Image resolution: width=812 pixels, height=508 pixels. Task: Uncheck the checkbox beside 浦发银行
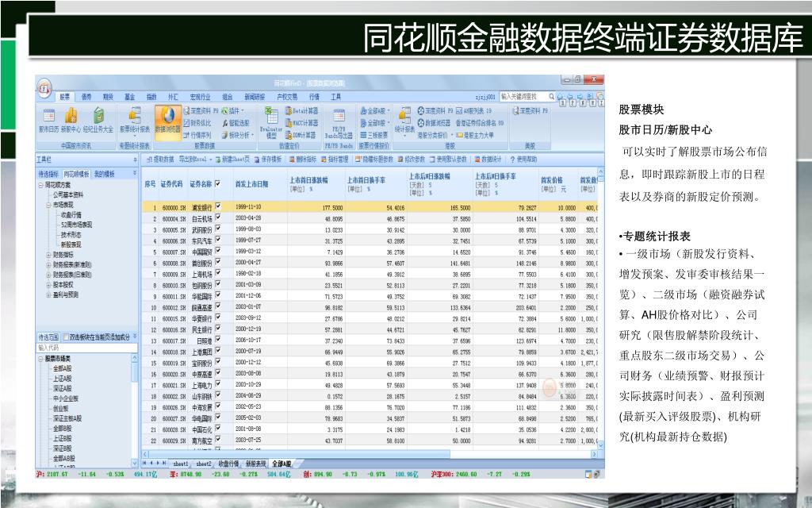tap(218, 207)
